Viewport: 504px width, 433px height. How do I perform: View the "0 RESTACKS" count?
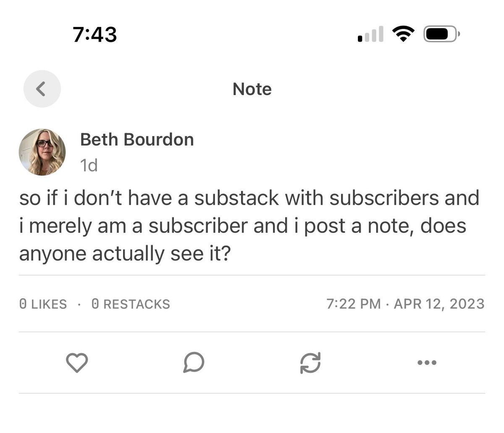131,304
